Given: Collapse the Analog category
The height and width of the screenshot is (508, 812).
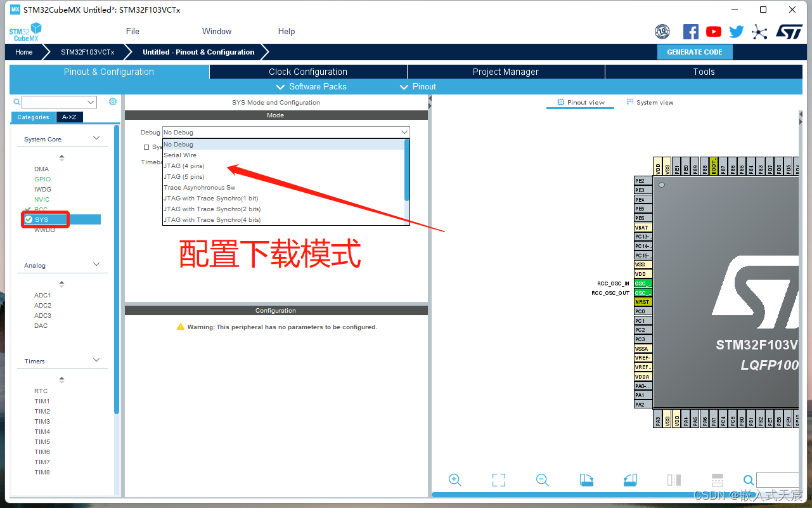Looking at the screenshot, I should tap(96, 264).
